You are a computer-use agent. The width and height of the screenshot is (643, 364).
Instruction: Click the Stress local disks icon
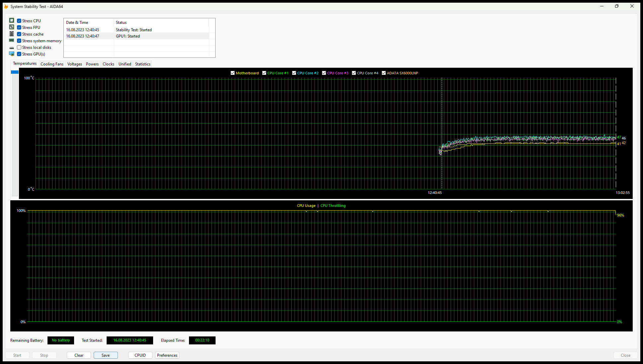(12, 47)
